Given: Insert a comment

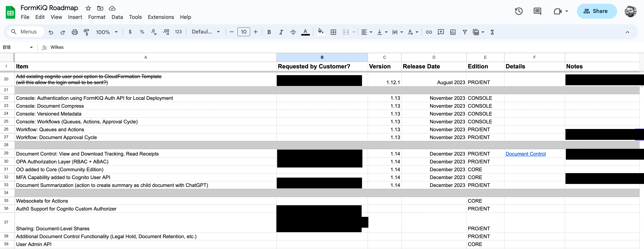Looking at the screenshot, I should point(537,11).
